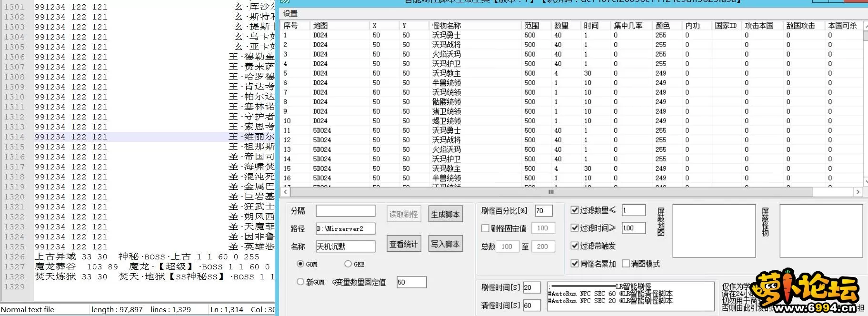Screen dimensions: 868x316
Task: Click the 敌国攻击 column header
Action: tap(804, 26)
